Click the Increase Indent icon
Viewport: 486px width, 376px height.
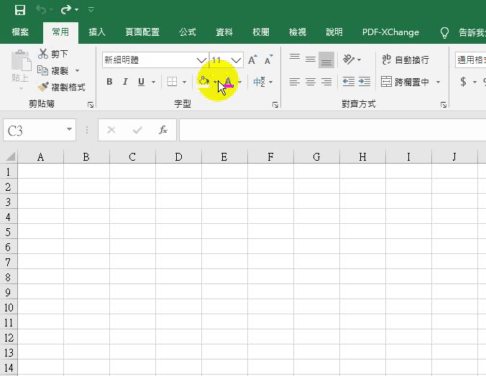coord(364,82)
